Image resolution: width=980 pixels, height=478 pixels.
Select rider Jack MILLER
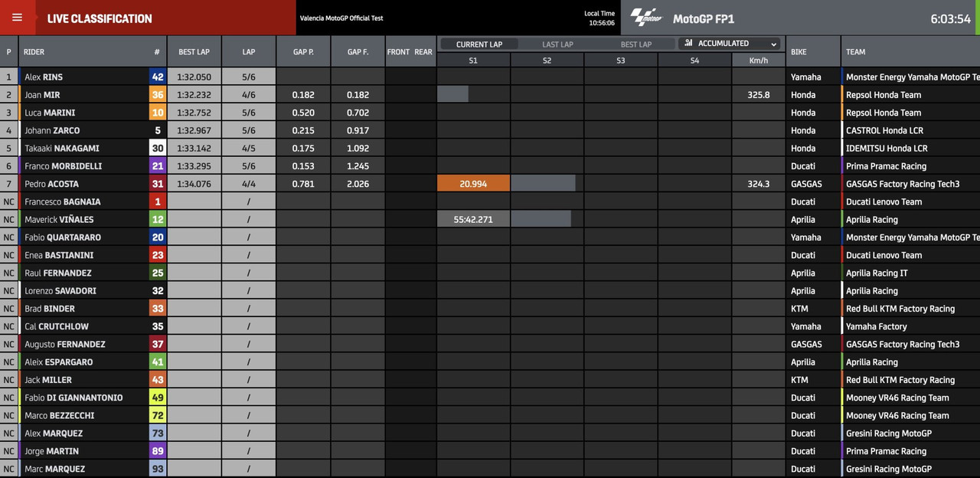48,380
